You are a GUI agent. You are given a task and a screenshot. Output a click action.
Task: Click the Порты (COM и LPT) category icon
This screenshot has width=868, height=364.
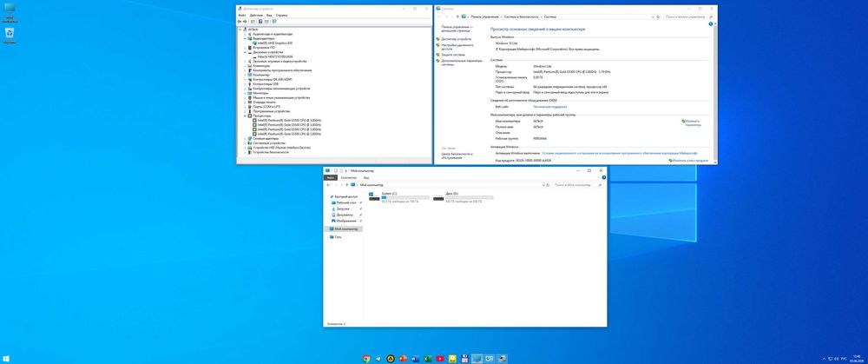pyautogui.click(x=250, y=106)
